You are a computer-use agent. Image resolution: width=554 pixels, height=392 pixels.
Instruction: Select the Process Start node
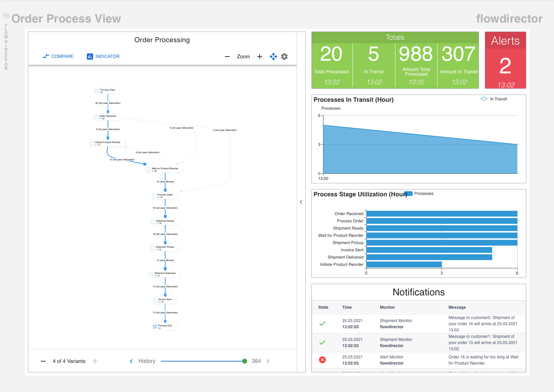[107, 91]
